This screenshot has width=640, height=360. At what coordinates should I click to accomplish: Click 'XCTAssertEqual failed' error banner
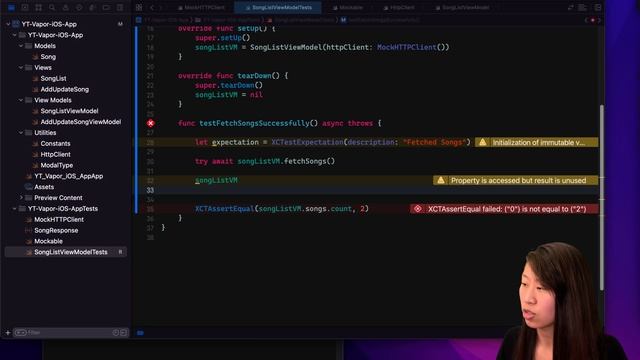point(504,209)
